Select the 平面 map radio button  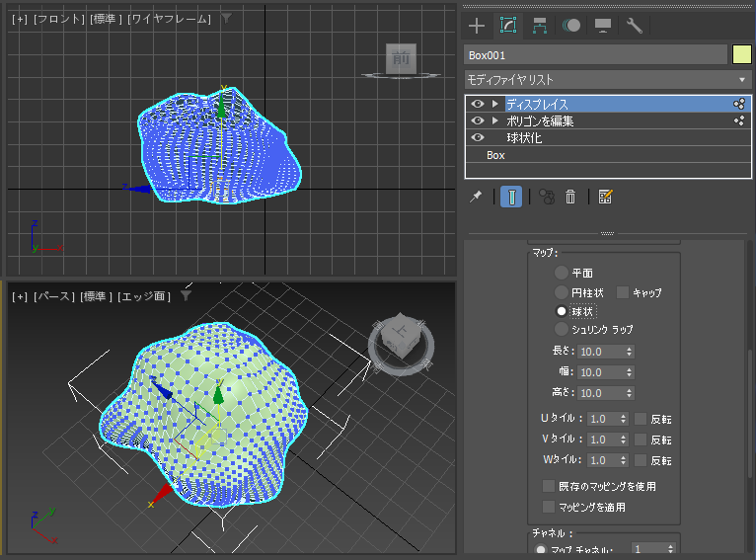click(562, 273)
